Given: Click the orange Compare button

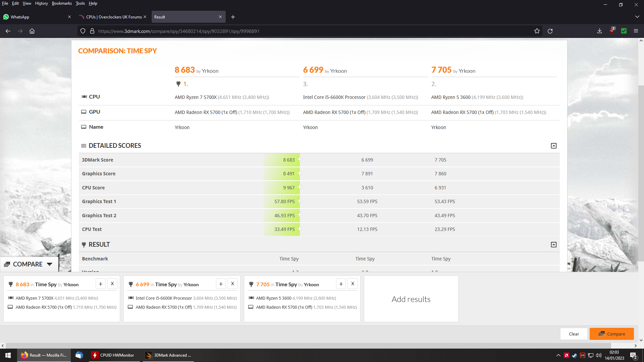Looking at the screenshot, I should [611, 334].
